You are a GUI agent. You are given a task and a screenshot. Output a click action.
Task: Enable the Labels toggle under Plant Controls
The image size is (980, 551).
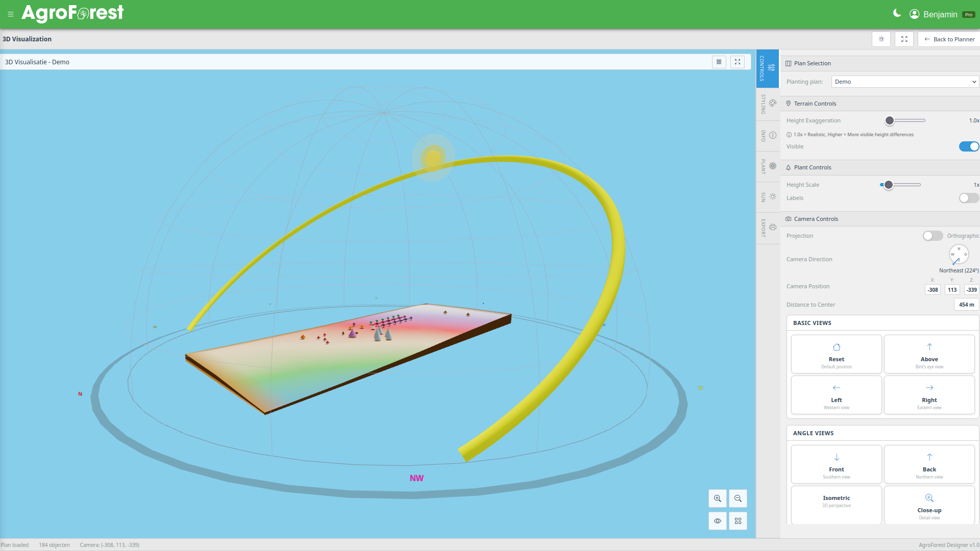pos(968,198)
